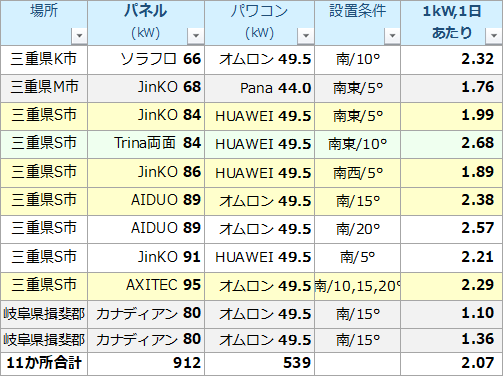Open the 1kW,1日あたり filter dropdown
Screen dimensions: 504x377
(494, 35)
